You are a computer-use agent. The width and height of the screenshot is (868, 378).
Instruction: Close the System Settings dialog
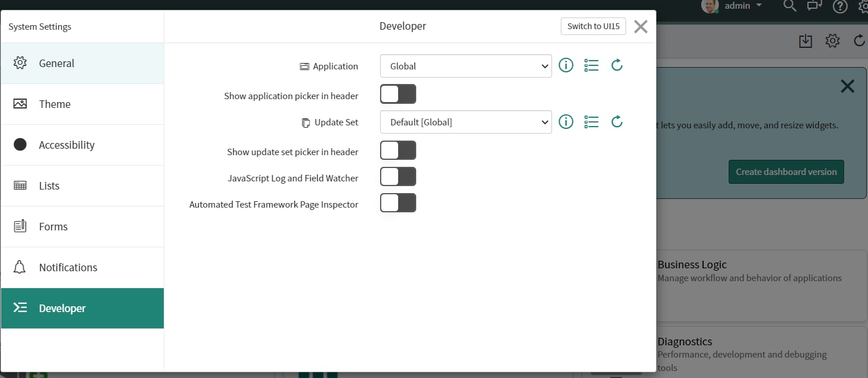coord(641,26)
